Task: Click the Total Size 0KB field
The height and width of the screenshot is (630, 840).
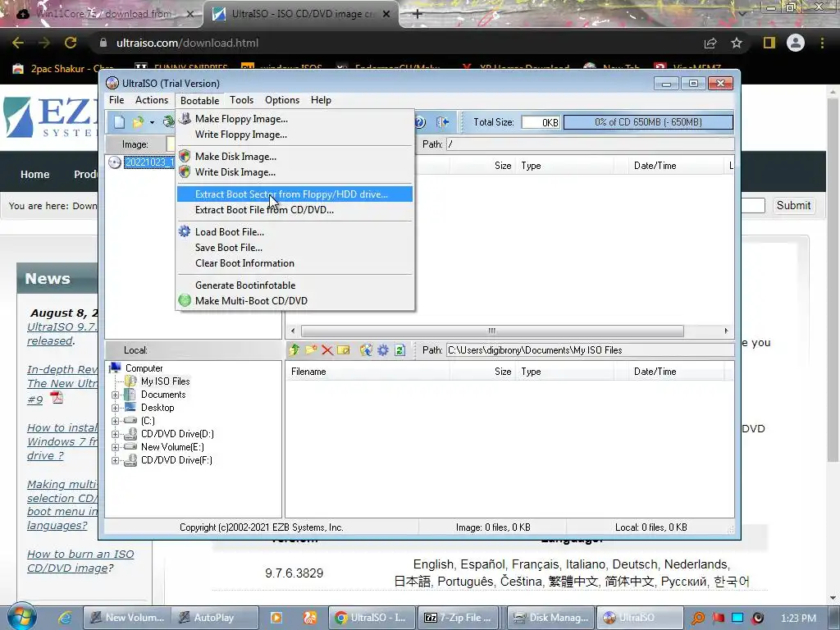Action: tap(541, 122)
